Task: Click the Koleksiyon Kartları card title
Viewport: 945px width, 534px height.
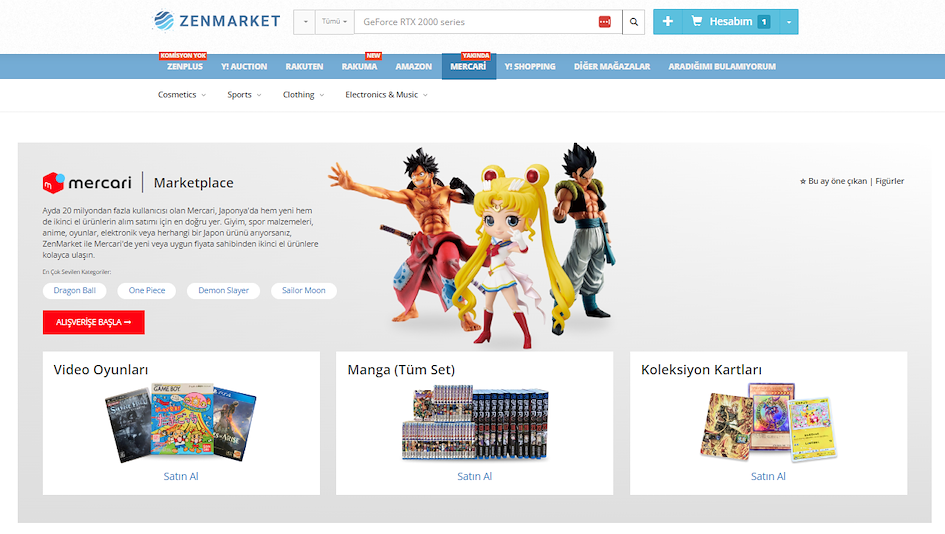Action: (702, 369)
